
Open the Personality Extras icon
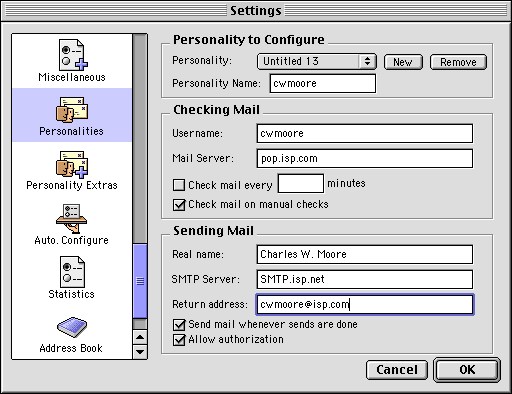pos(72,164)
